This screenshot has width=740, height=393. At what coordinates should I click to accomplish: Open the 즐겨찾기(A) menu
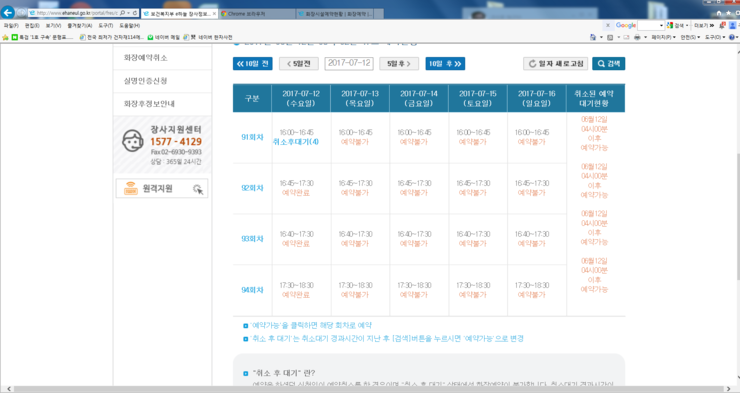pyautogui.click(x=80, y=25)
